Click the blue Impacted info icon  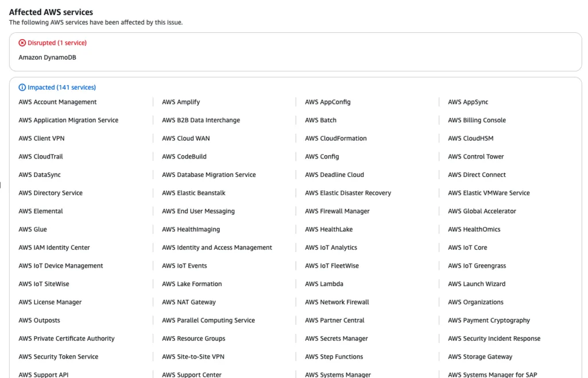click(22, 88)
